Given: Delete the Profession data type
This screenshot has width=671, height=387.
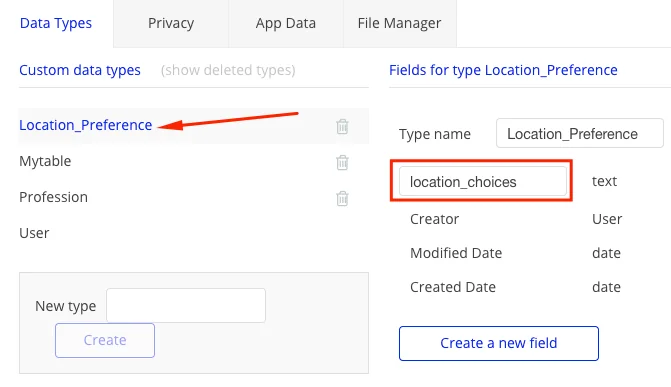Looking at the screenshot, I should pyautogui.click(x=342, y=198).
